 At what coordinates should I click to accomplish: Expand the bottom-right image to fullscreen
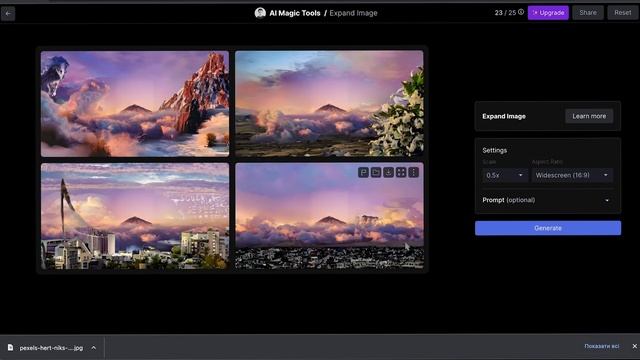point(401,173)
